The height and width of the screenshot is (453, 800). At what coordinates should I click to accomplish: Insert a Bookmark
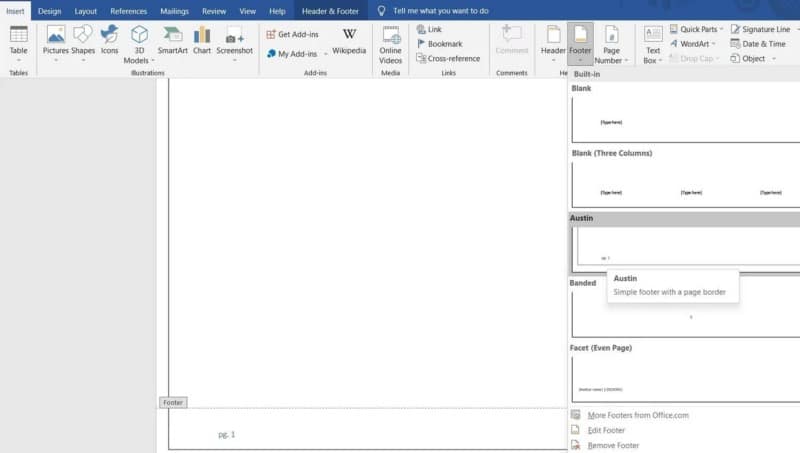tap(440, 44)
